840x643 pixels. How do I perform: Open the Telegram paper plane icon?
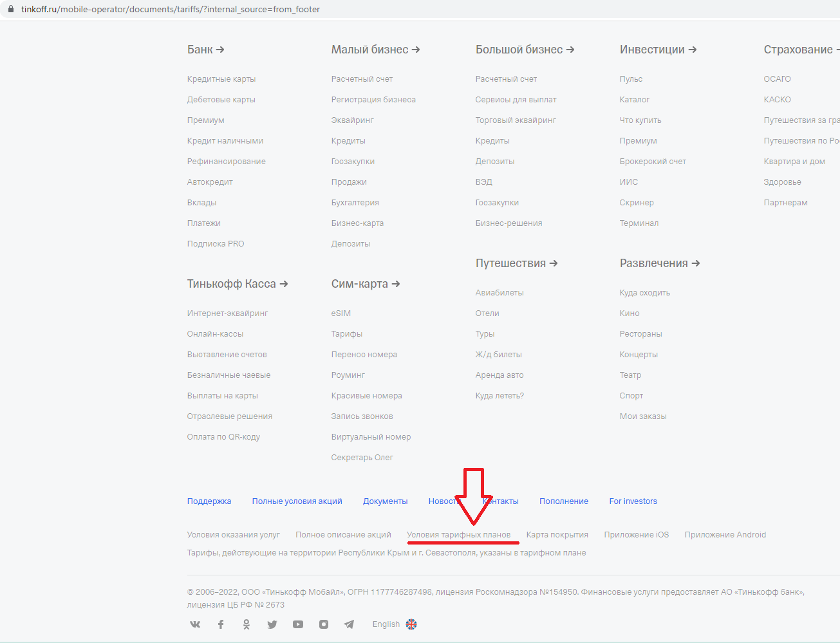point(349,624)
